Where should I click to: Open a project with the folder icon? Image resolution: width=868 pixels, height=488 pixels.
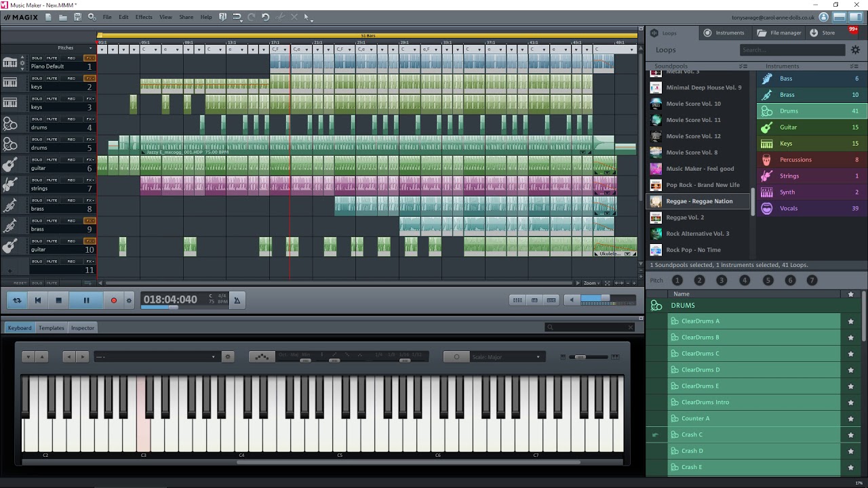(62, 17)
